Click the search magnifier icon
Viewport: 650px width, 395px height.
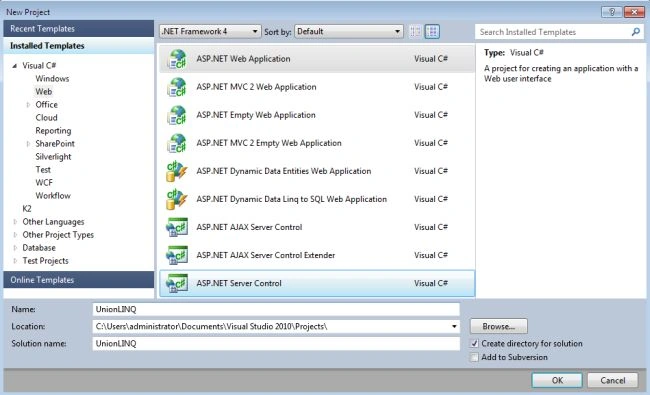pyautogui.click(x=635, y=32)
